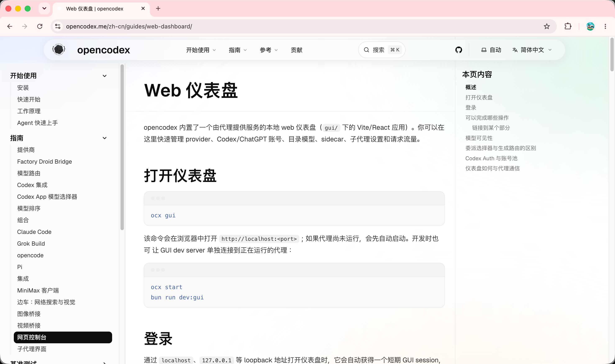The image size is (615, 364).
Task: Open 图像桥接 guide in the sidebar
Action: click(29, 314)
